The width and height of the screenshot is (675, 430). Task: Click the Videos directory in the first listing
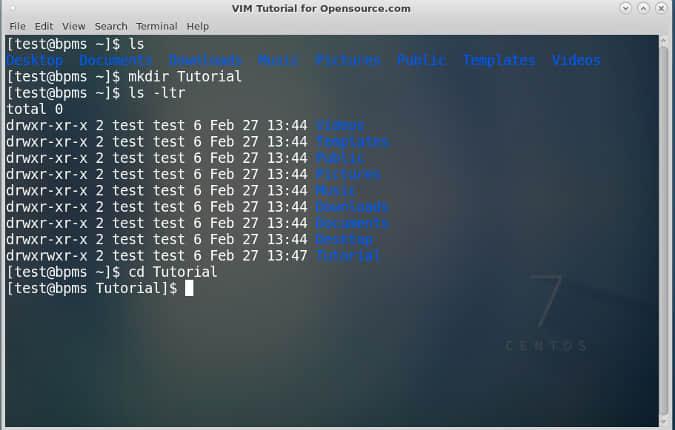576,60
